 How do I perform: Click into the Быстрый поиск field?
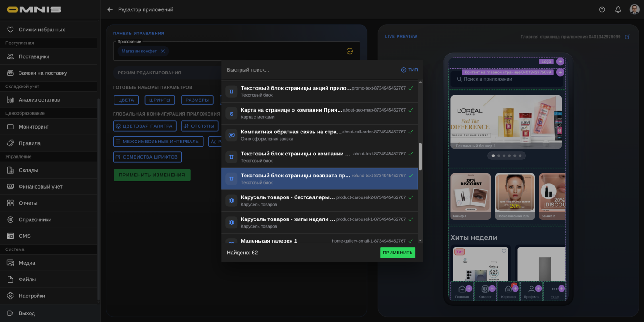tap(309, 70)
